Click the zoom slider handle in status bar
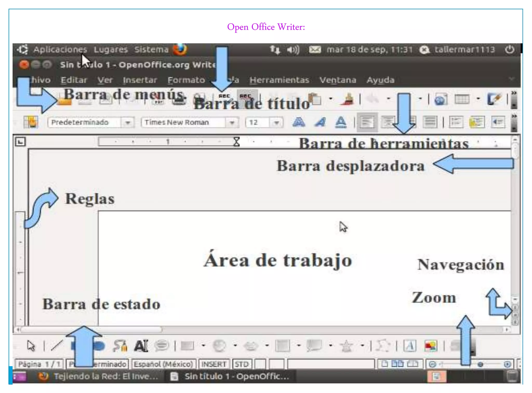The height and width of the screenshot is (393, 532). [x=480, y=364]
